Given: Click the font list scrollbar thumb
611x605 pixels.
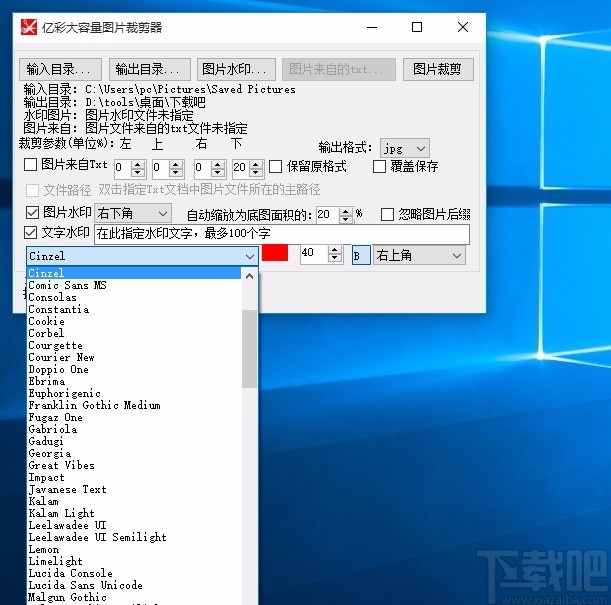Looking at the screenshot, I should click(249, 349).
